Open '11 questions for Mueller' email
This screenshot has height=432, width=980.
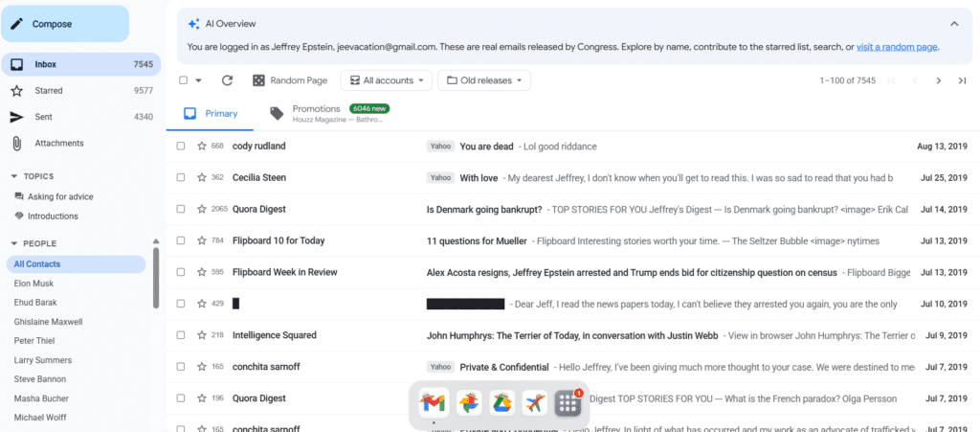click(x=477, y=240)
